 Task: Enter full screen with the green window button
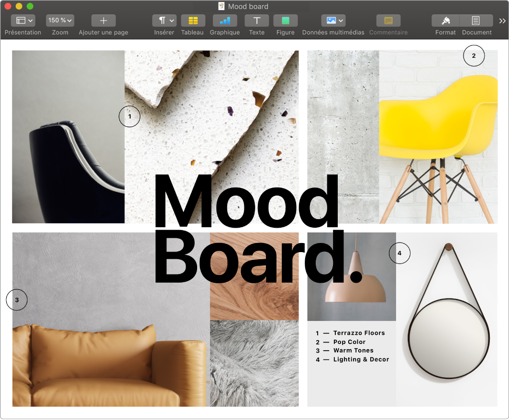(31, 6)
